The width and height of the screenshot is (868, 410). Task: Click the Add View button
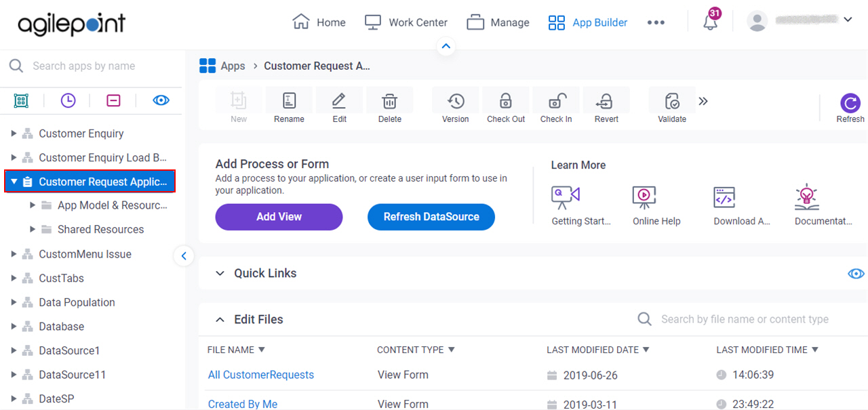pyautogui.click(x=279, y=217)
